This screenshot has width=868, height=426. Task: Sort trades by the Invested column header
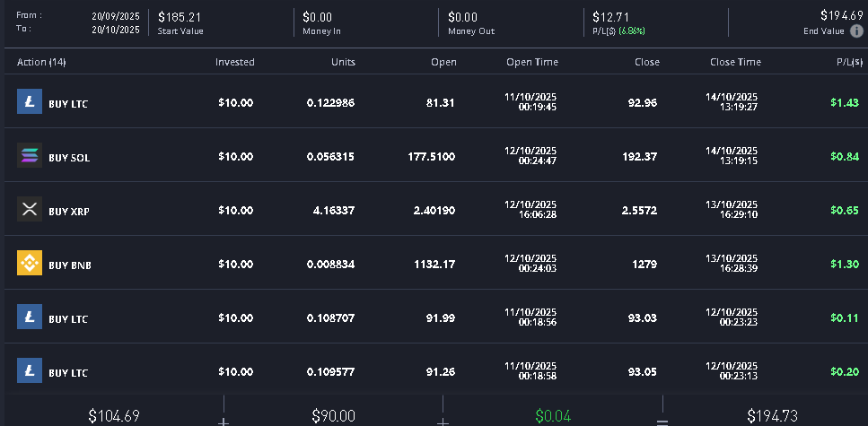click(234, 62)
